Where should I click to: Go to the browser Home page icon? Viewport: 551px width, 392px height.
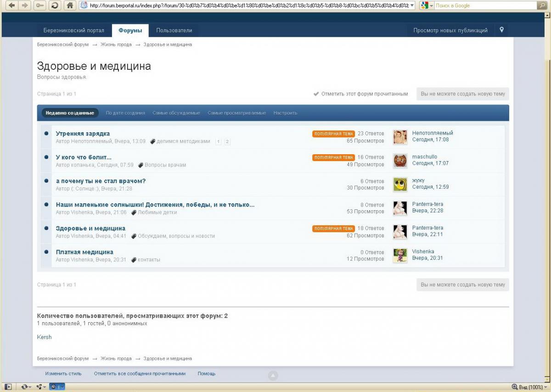point(70,6)
